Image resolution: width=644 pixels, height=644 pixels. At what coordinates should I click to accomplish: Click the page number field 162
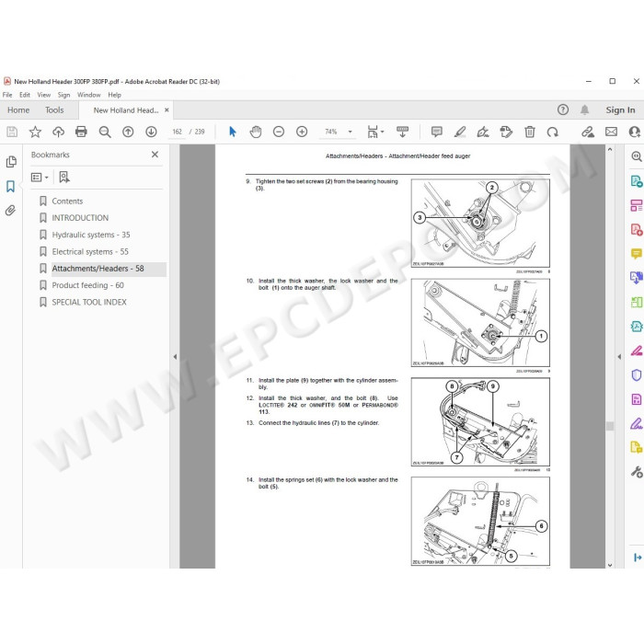[x=177, y=132]
